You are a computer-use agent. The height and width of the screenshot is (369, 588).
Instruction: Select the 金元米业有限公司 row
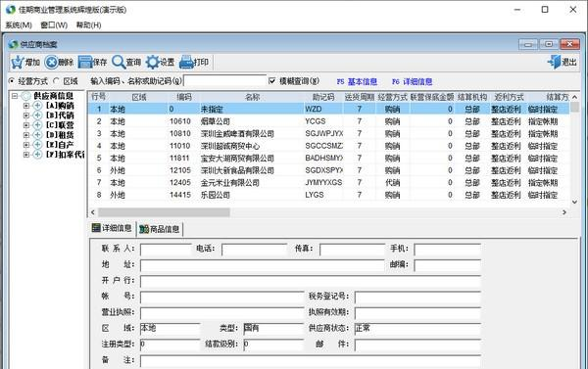pyautogui.click(x=329, y=183)
